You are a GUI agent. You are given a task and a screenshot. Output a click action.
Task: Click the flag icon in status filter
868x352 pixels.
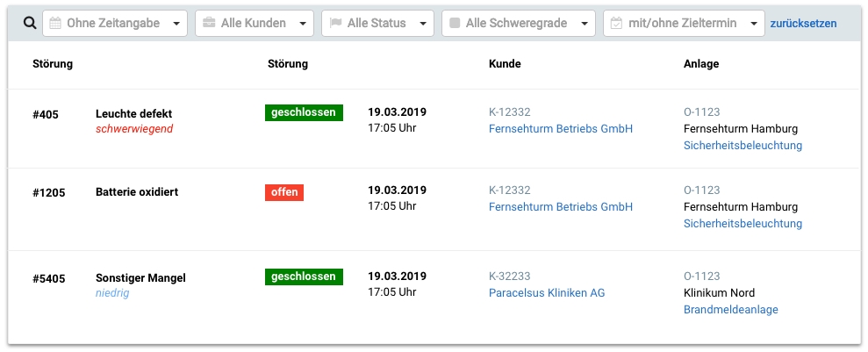pos(335,23)
